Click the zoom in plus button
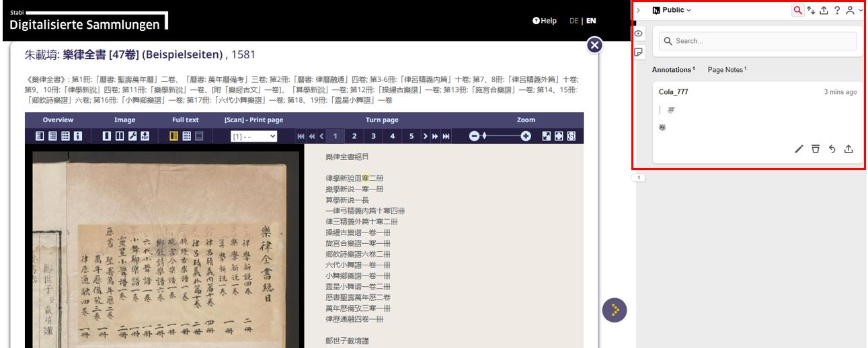Screen dimensions: 868x348 coord(526,136)
